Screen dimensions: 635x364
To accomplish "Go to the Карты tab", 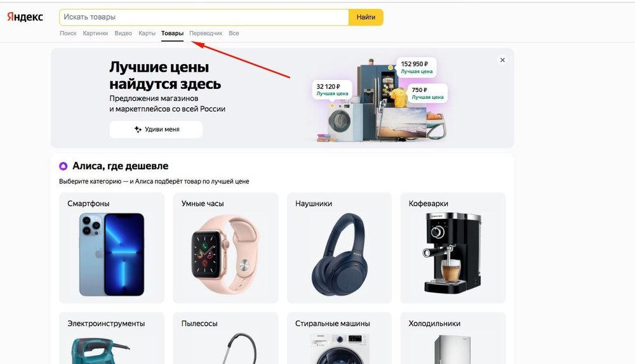I will 147,33.
